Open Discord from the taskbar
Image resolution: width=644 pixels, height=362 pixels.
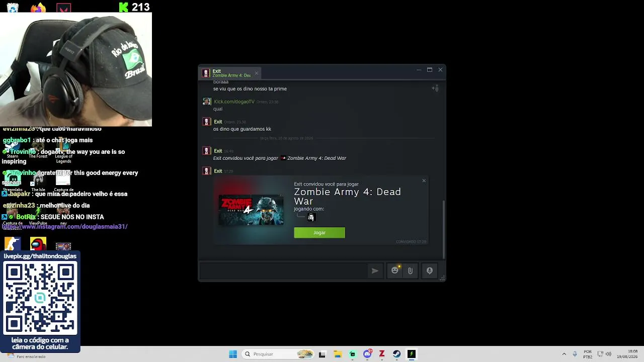point(368,354)
